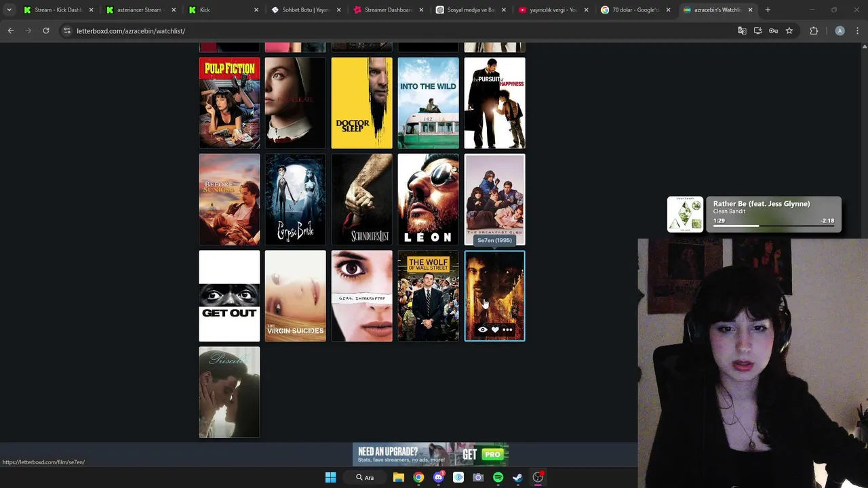Open the Into the Wild poster
868x488 pixels.
(x=429, y=103)
